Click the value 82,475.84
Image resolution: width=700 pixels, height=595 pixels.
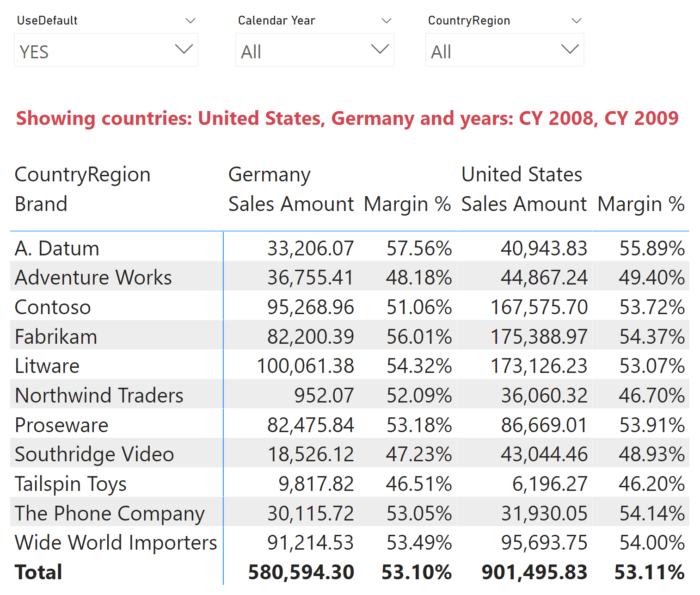[311, 425]
